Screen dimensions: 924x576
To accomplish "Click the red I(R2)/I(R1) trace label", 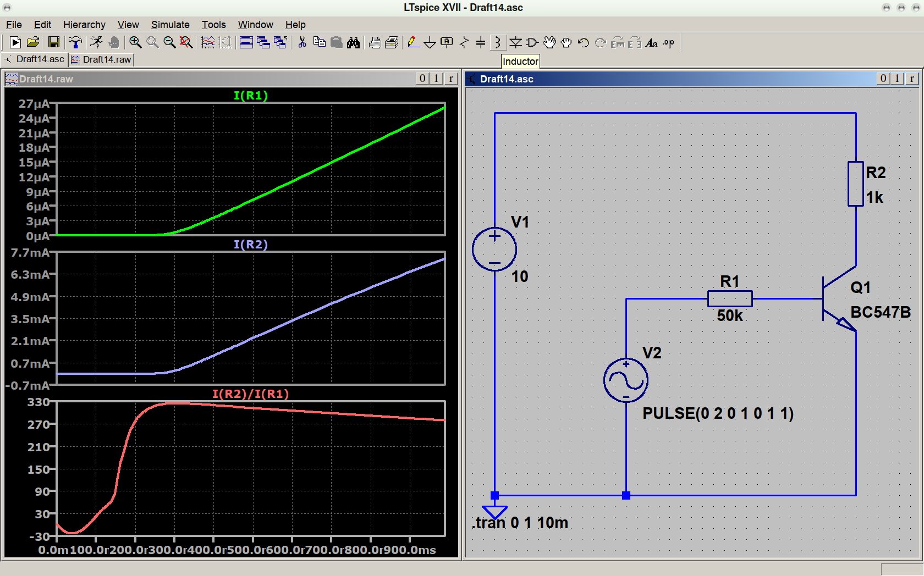I will tap(250, 394).
